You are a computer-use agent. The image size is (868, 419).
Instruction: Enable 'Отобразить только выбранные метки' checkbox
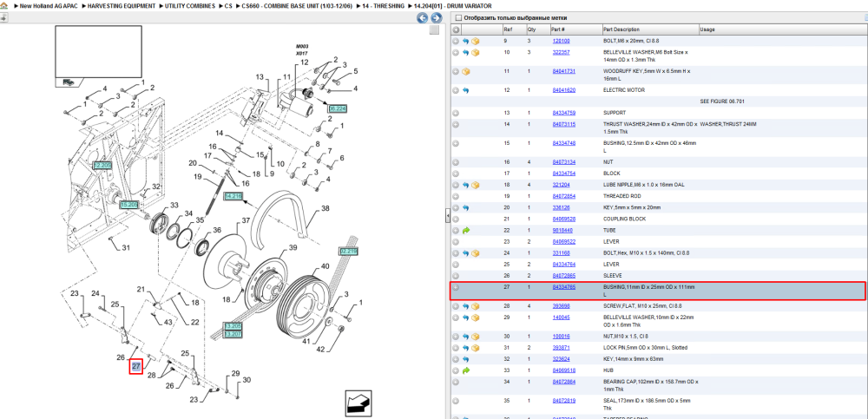click(457, 17)
